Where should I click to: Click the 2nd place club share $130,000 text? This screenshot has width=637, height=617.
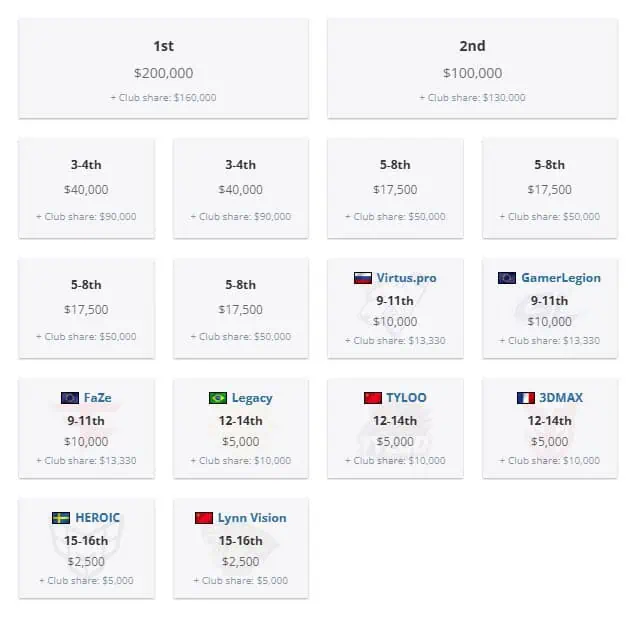pyautogui.click(x=472, y=98)
